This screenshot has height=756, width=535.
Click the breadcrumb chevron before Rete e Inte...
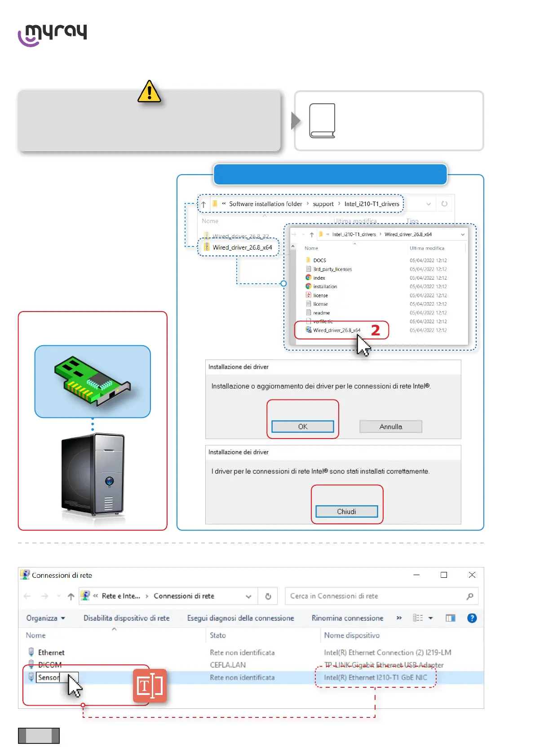(x=96, y=596)
